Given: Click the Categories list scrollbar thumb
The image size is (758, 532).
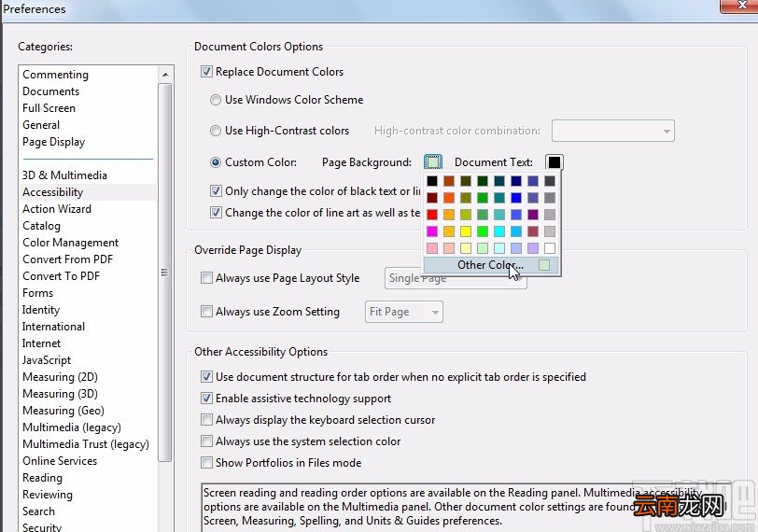Looking at the screenshot, I should (165, 273).
